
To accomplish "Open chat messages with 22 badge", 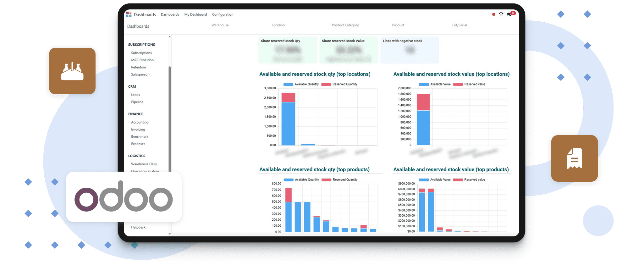I will pos(509,14).
